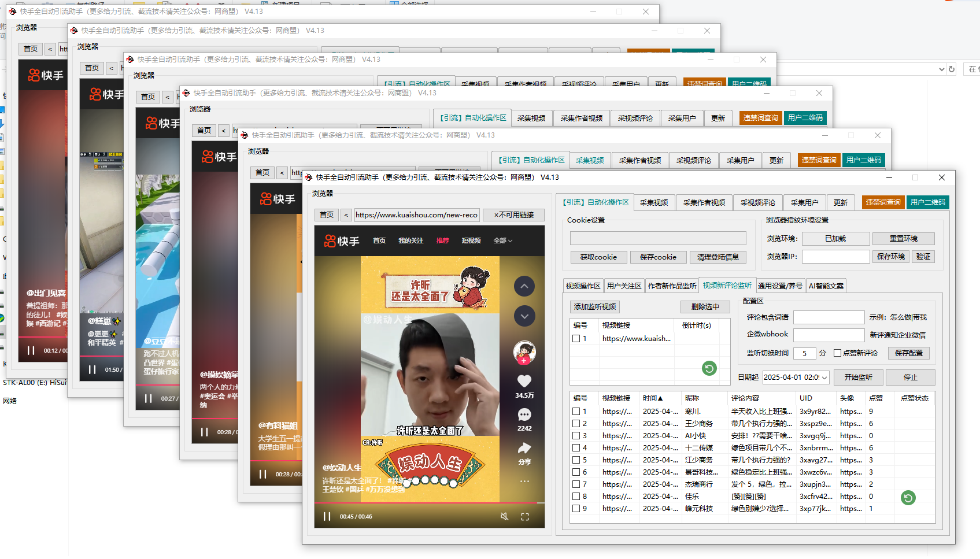980x559 pixels.
Task: Click 浏览器IP input field
Action: 835,256
